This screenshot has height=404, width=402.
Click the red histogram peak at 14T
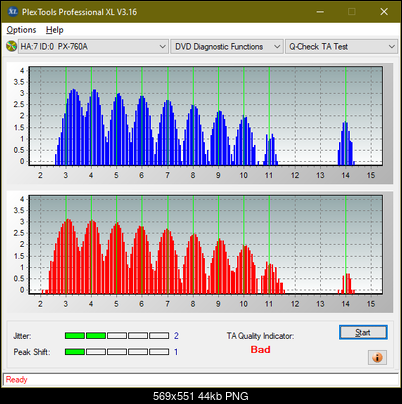(346, 283)
